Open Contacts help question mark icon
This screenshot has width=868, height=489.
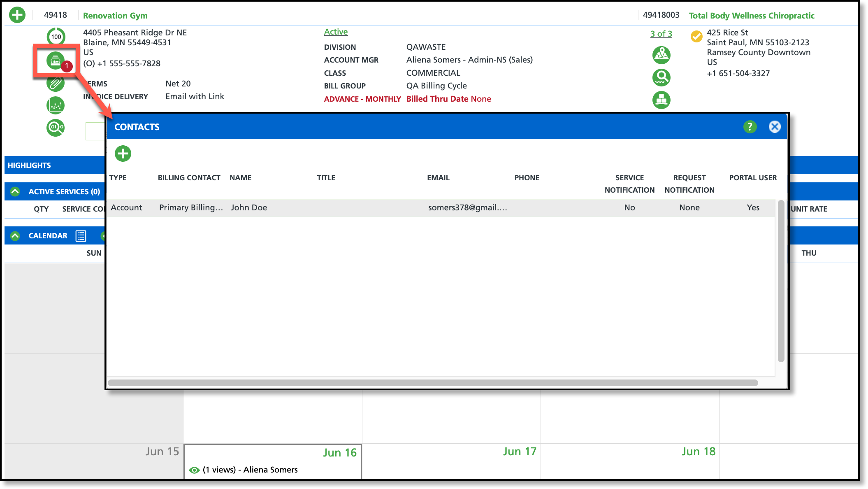[750, 127]
